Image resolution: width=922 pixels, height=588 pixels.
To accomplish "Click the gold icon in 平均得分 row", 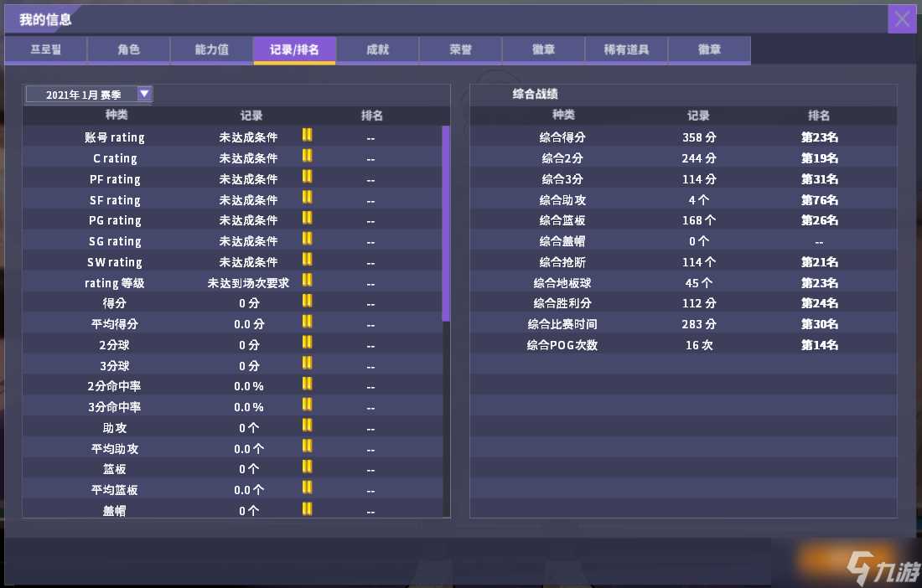I will coord(307,322).
